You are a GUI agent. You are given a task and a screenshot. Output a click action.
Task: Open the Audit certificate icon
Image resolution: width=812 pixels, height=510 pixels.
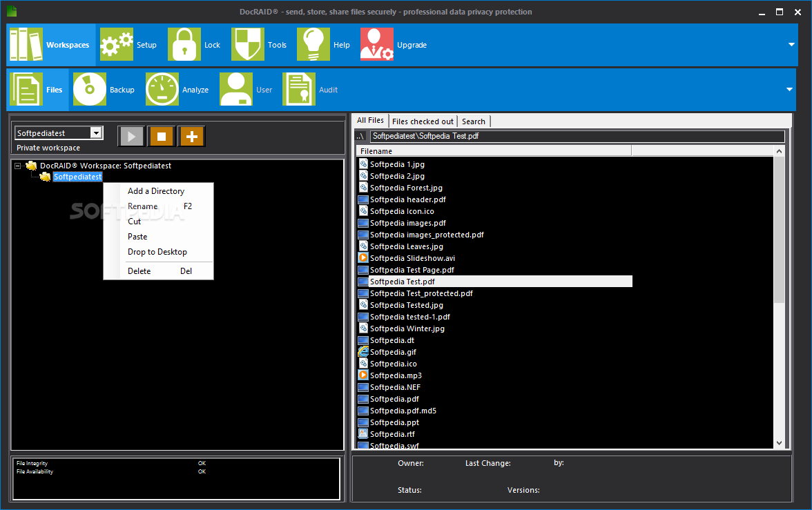coord(299,89)
